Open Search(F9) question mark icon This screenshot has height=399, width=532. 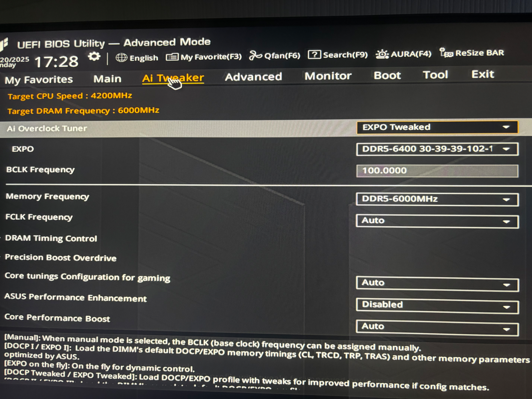pos(314,54)
